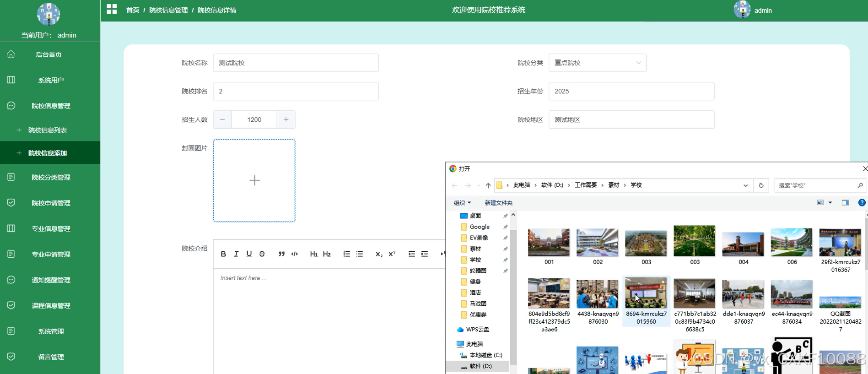This screenshot has width=868, height=374.
Task: Toggle strikethrough formatting in editor toolbar
Action: click(262, 254)
